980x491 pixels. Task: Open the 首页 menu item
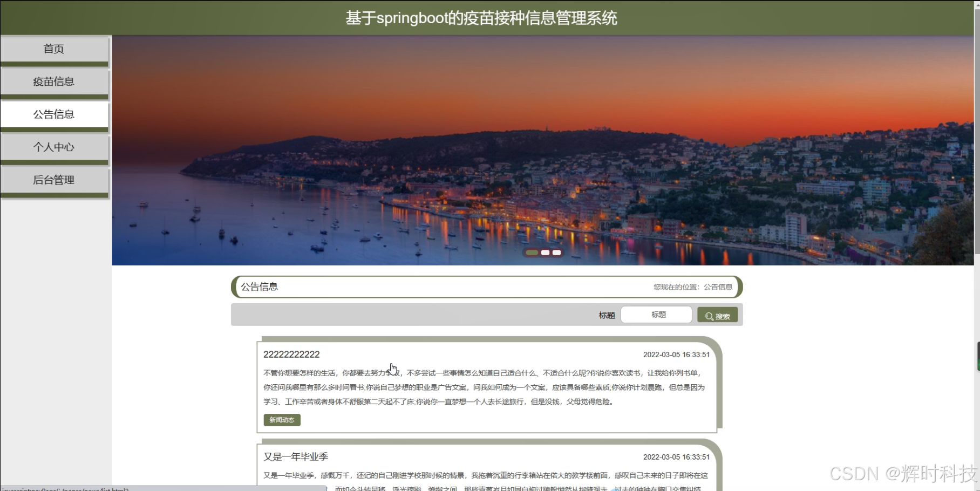tap(54, 49)
